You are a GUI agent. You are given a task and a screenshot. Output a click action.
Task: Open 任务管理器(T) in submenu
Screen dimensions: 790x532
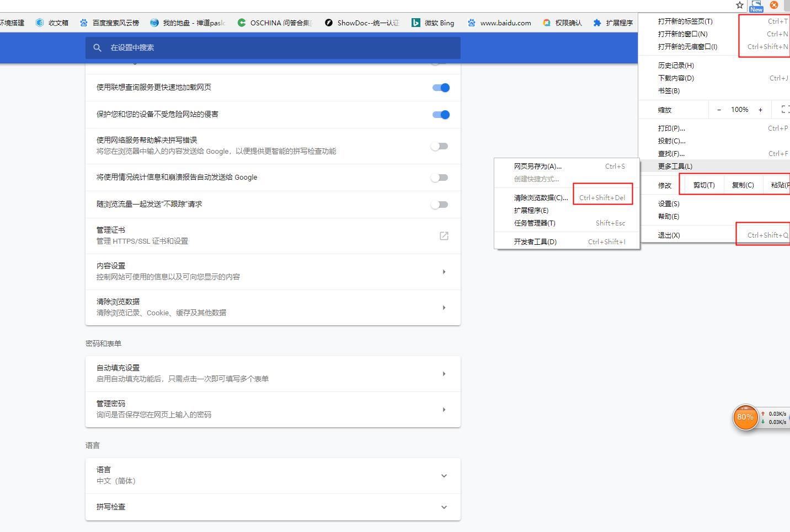pyautogui.click(x=567, y=223)
